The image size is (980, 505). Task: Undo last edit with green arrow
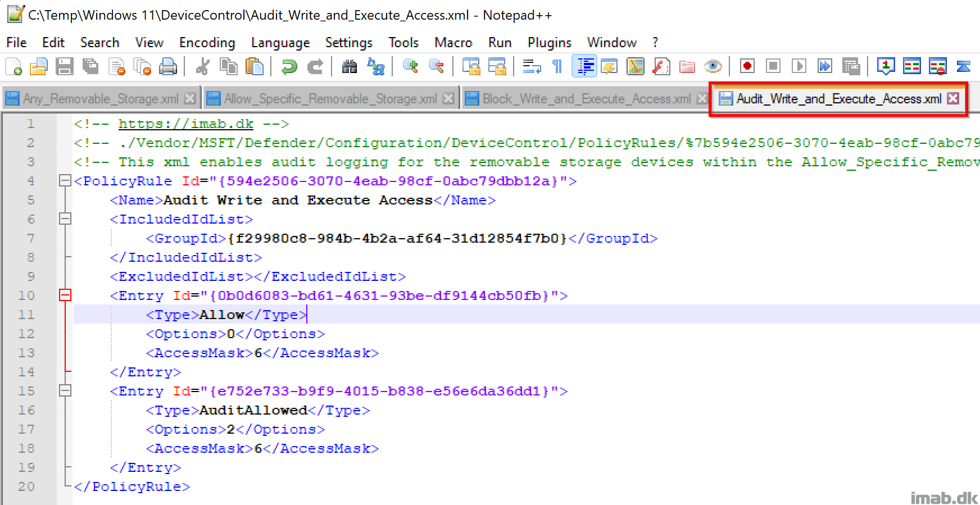pos(289,66)
